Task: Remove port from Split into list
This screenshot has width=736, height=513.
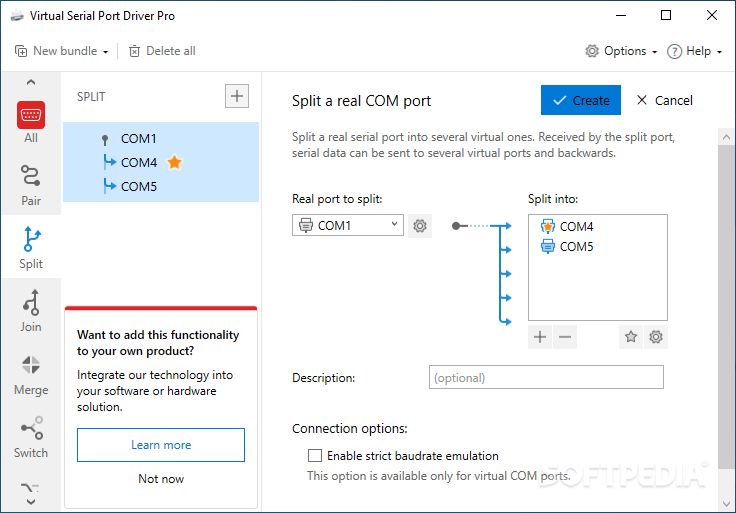Action: pos(565,337)
